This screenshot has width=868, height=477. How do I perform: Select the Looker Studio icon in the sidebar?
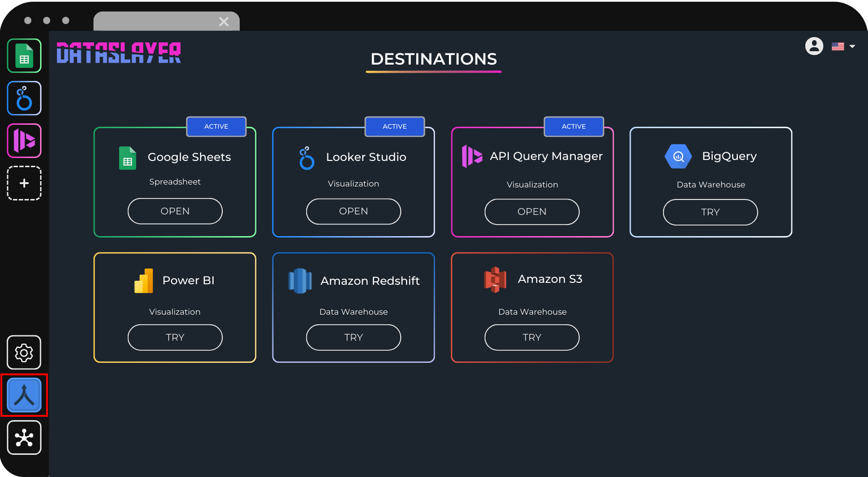(x=24, y=98)
